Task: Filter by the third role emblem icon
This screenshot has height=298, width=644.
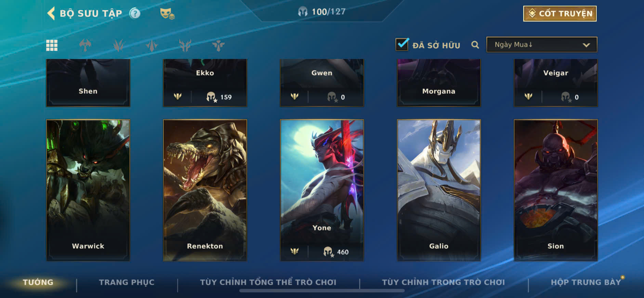Action: point(152,45)
